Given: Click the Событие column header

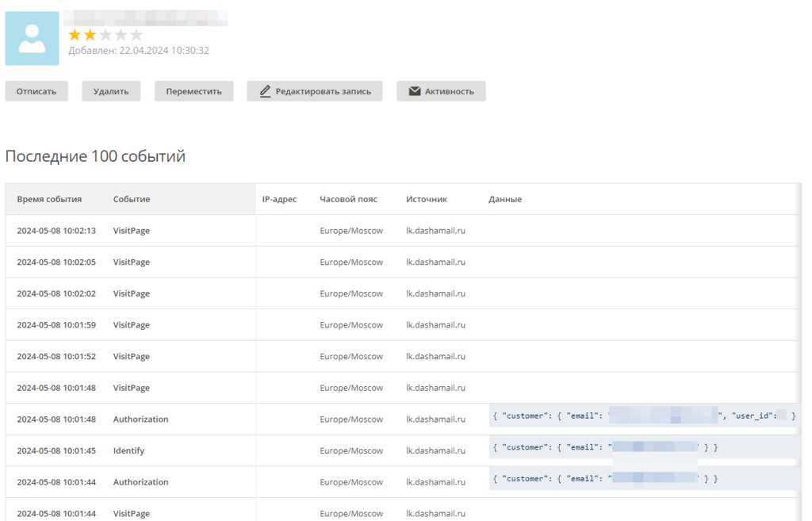Looking at the screenshot, I should [x=132, y=199].
